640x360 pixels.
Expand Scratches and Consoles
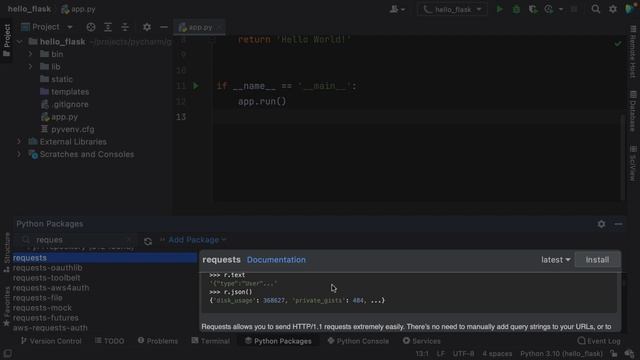coord(19,154)
